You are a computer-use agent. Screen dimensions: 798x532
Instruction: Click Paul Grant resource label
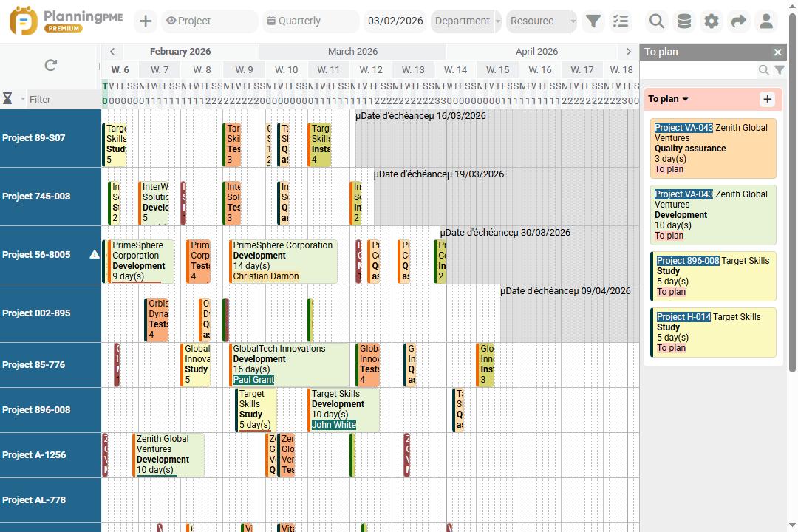click(x=253, y=380)
